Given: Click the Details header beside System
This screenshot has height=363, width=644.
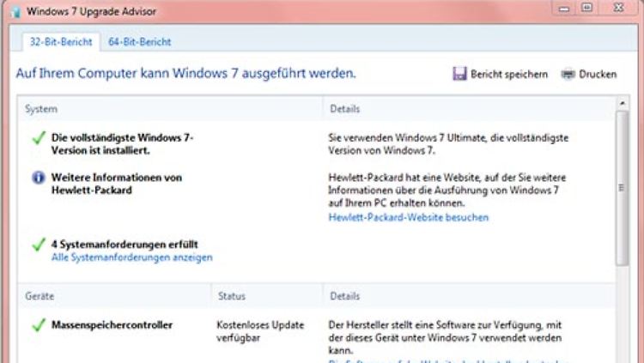Looking at the screenshot, I should [344, 109].
